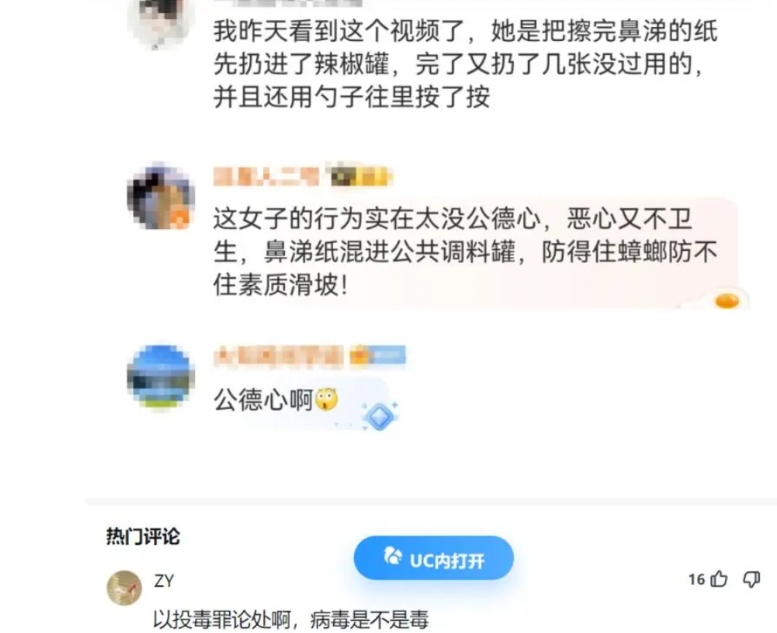Click the egg sticker on pink comment

726,300
